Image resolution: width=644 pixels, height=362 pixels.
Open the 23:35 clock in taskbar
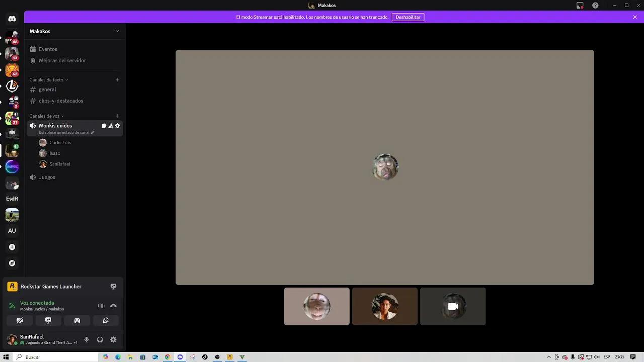[620, 357]
